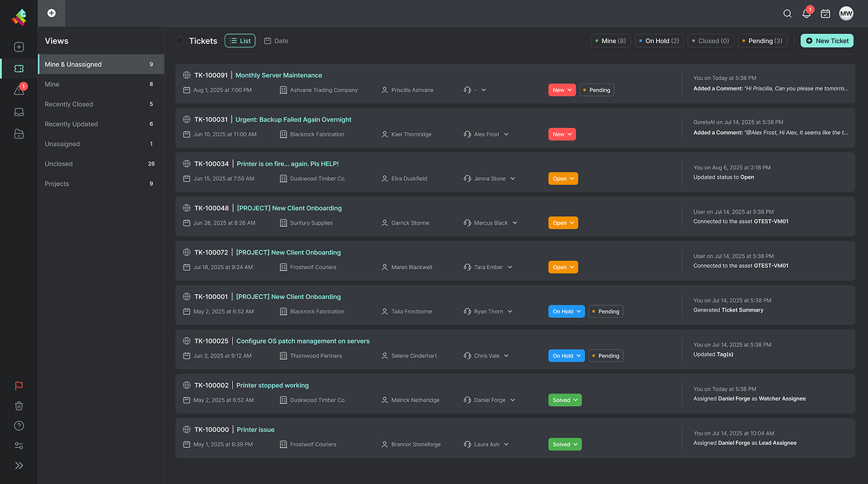Image resolution: width=868 pixels, height=484 pixels.
Task: Open the settings sliders sidebar icon
Action: [19, 446]
